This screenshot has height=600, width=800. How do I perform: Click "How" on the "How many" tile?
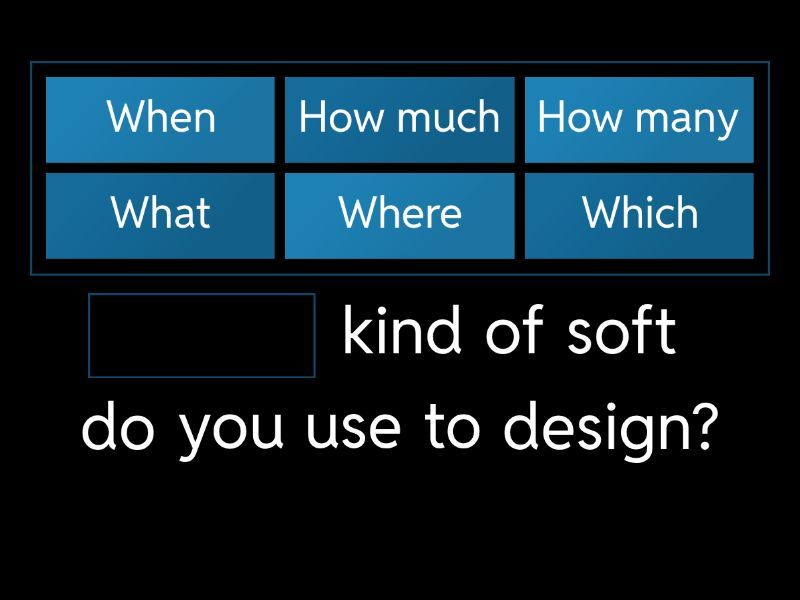coord(578,118)
